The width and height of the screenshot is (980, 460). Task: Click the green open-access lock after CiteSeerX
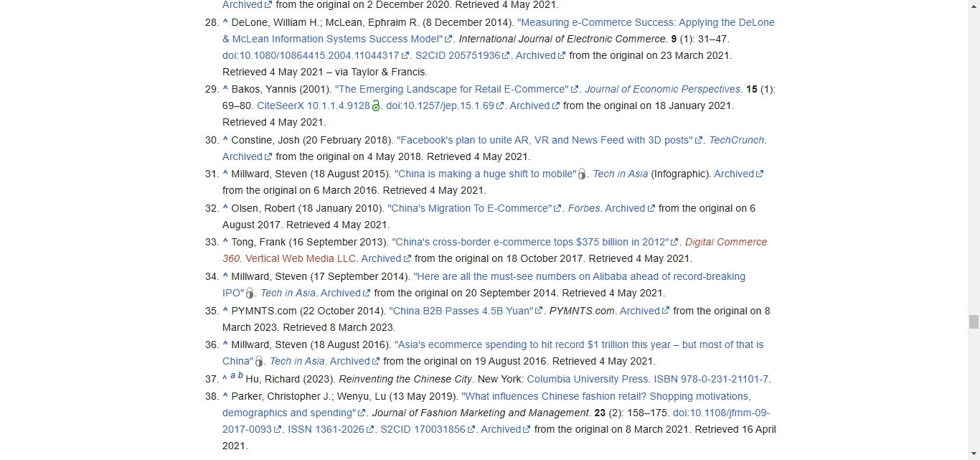click(x=375, y=105)
